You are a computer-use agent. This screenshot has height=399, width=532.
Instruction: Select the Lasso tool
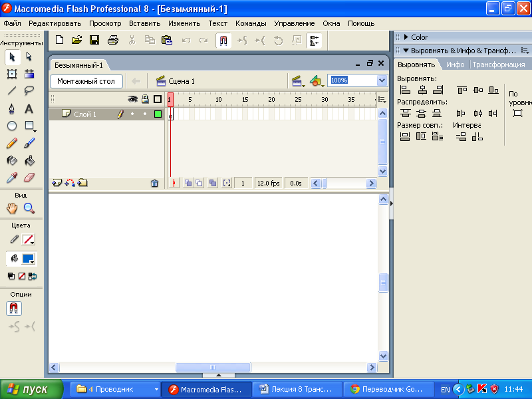pyautogui.click(x=29, y=90)
